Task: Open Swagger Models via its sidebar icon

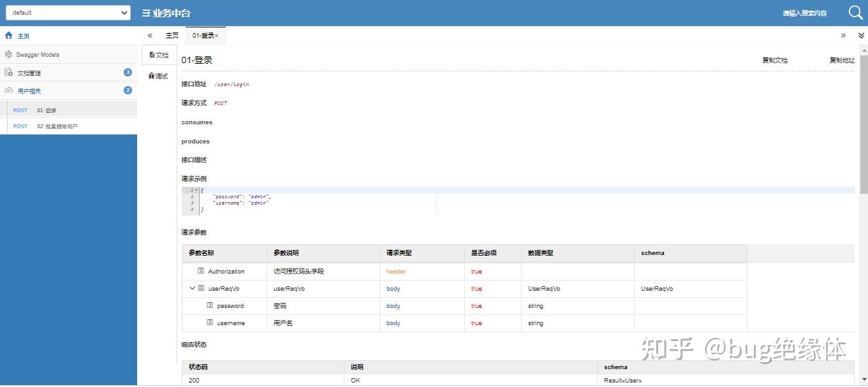Action: [x=8, y=54]
